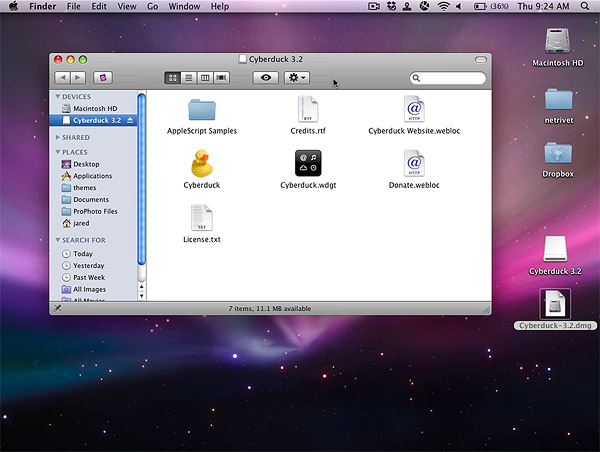This screenshot has width=600, height=452.
Task: Go to Desktop in the sidebar
Action: pyautogui.click(x=93, y=164)
